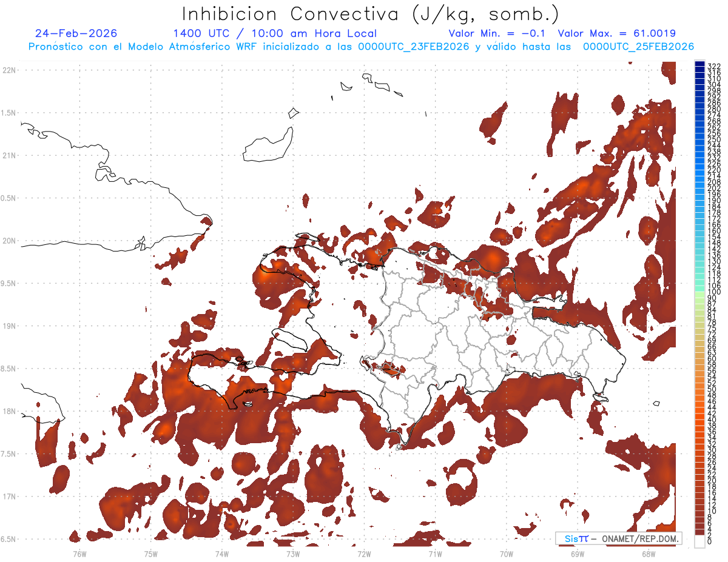Click the '69W' longitude label
The width and height of the screenshot is (728, 562).
(578, 554)
